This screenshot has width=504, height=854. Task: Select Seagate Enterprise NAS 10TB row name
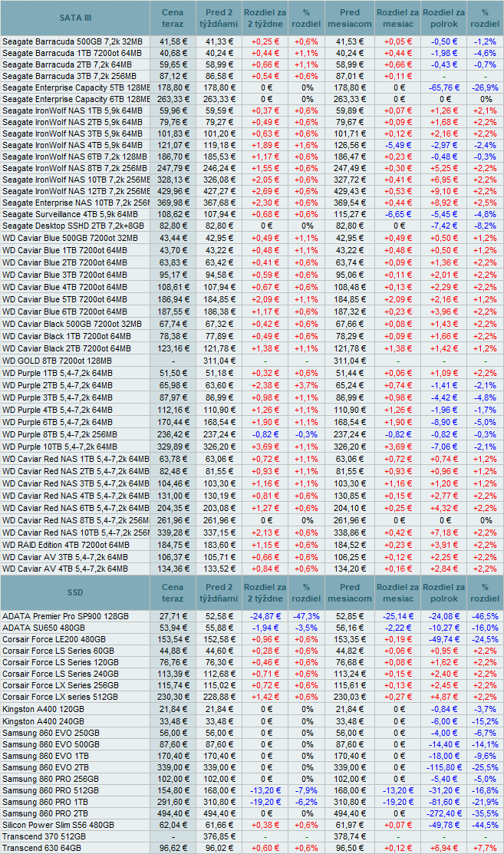click(x=76, y=203)
